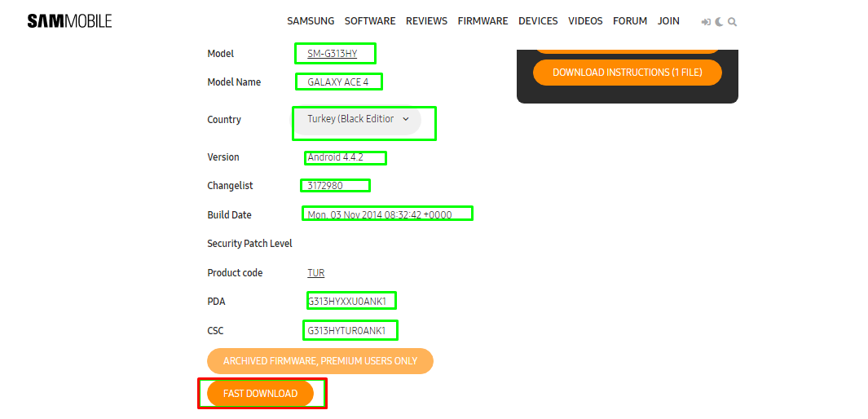Screen dimensions: 868x419
Task: Select the GALAXY ACE 4 model name text
Action: click(337, 82)
